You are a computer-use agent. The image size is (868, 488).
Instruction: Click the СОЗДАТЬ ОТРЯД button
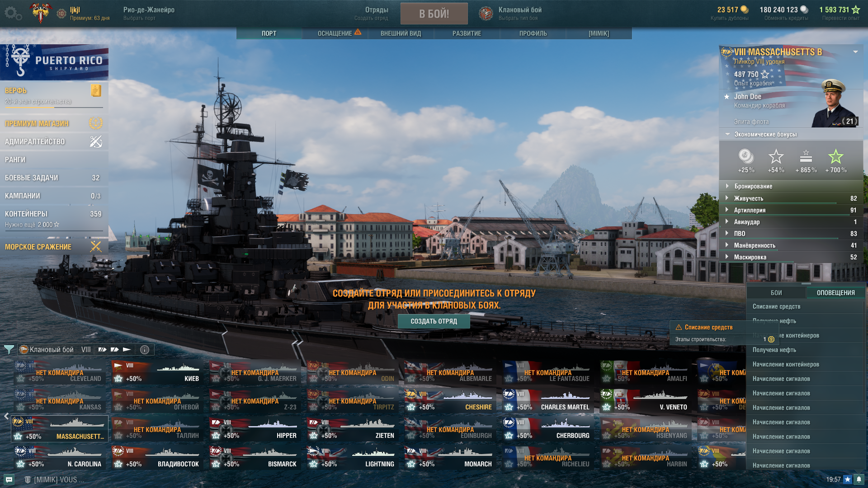click(x=434, y=321)
